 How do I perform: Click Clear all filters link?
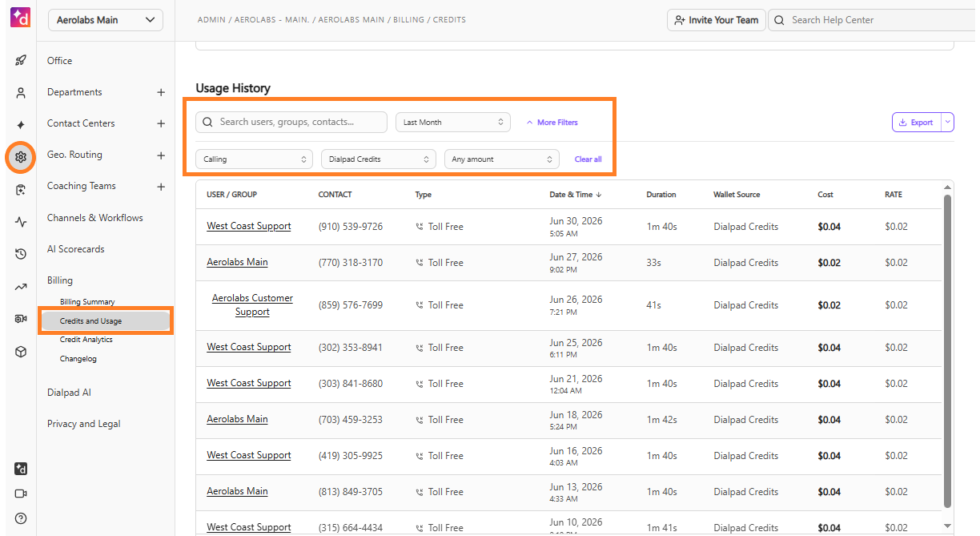coord(588,159)
